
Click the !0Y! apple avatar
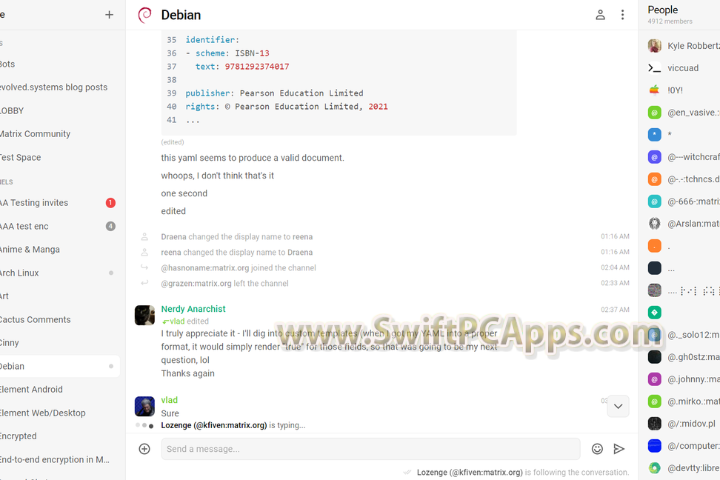coord(654,90)
